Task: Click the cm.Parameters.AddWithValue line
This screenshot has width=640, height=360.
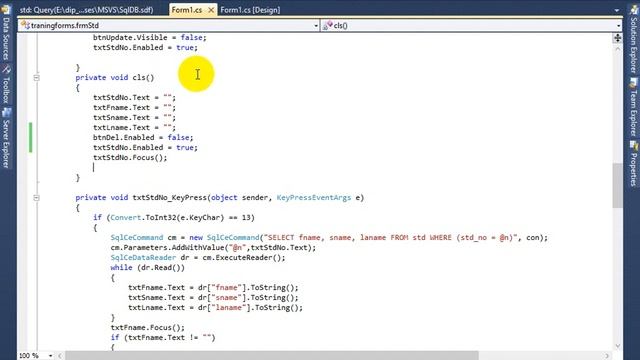Action: point(213,248)
